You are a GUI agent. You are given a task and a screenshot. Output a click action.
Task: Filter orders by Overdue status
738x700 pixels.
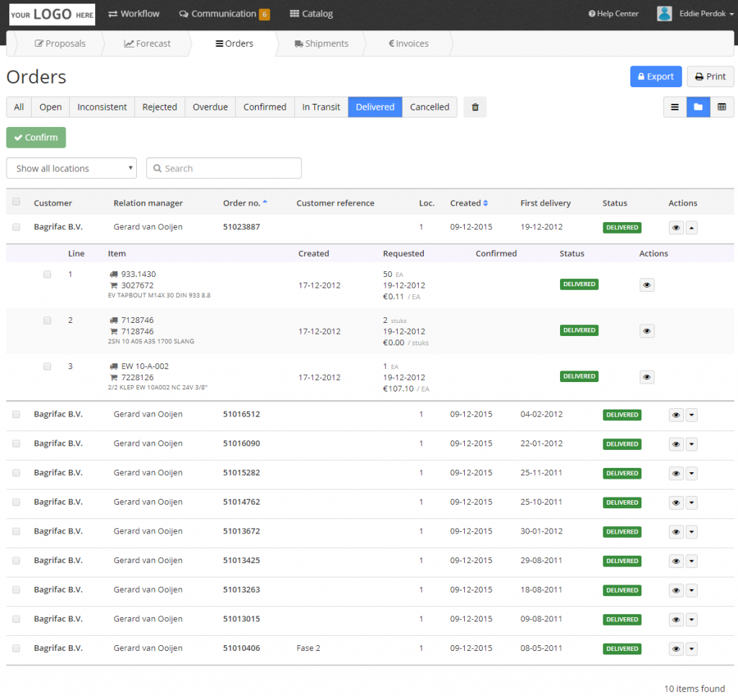click(210, 107)
